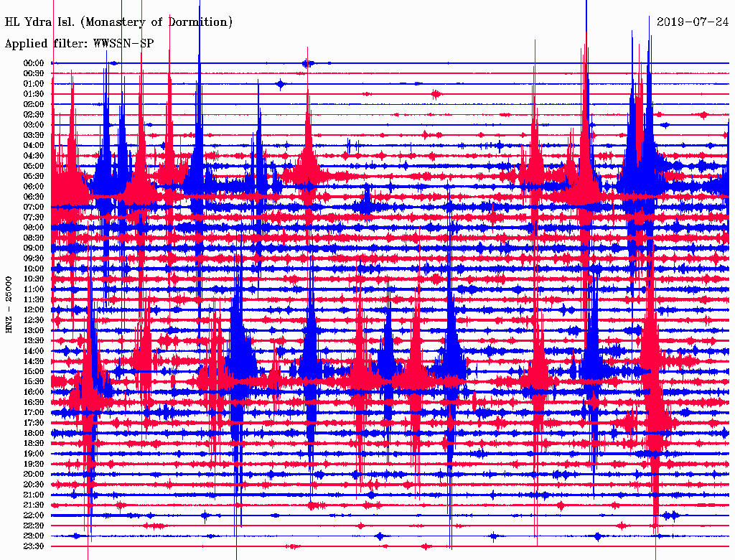Select the 04:30 time label
This screenshot has height=560, width=735.
[34, 156]
